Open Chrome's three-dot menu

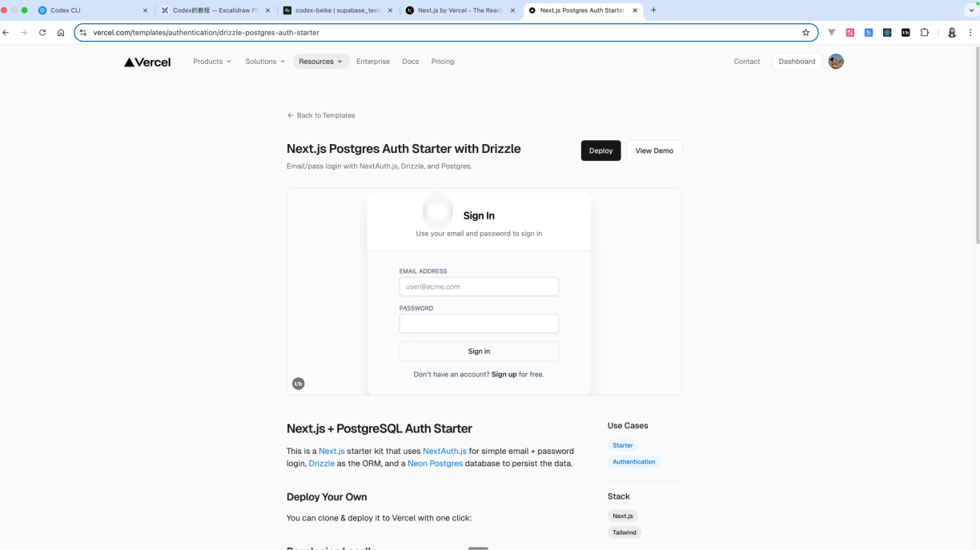click(x=970, y=33)
